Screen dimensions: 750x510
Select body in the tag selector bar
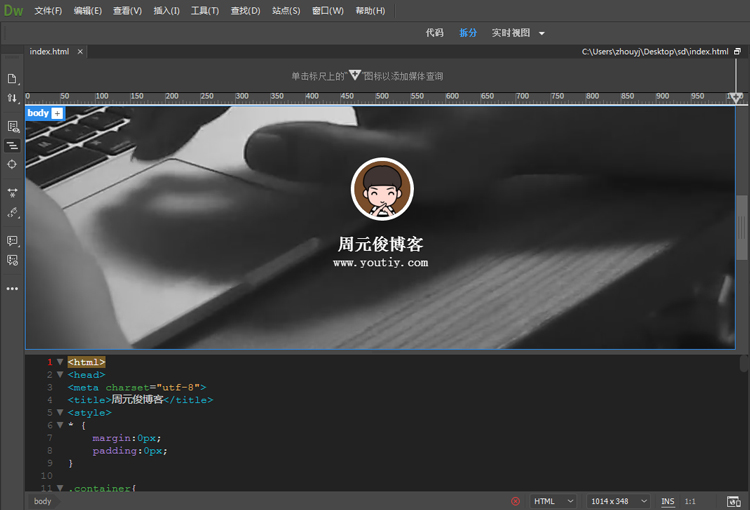tap(43, 501)
